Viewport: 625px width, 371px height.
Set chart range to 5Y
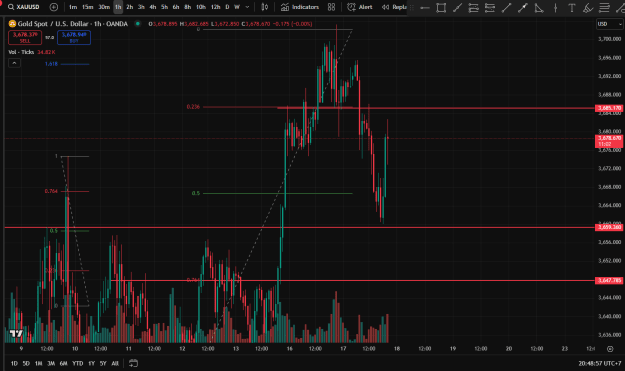pos(103,363)
